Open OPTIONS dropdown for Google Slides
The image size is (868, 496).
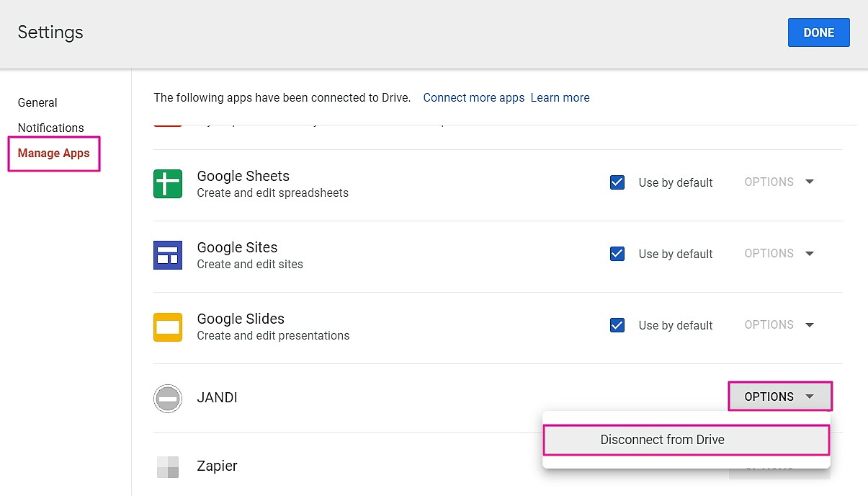click(x=779, y=325)
